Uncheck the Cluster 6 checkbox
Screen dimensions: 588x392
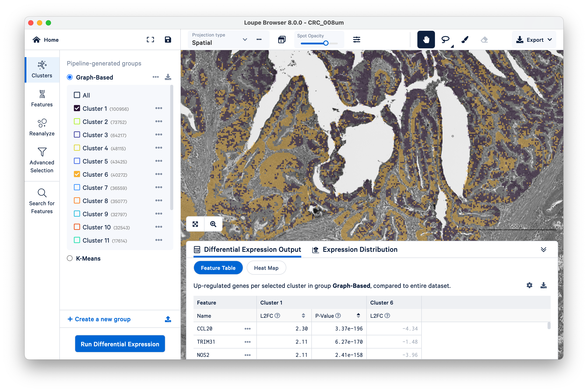pyautogui.click(x=77, y=174)
